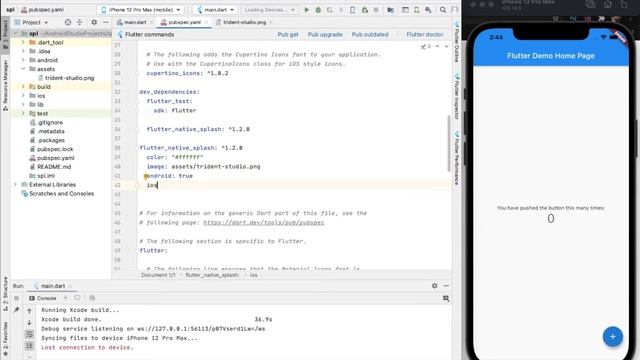The height and width of the screenshot is (360, 640).
Task: Click Pub outdated link
Action: 370,35
